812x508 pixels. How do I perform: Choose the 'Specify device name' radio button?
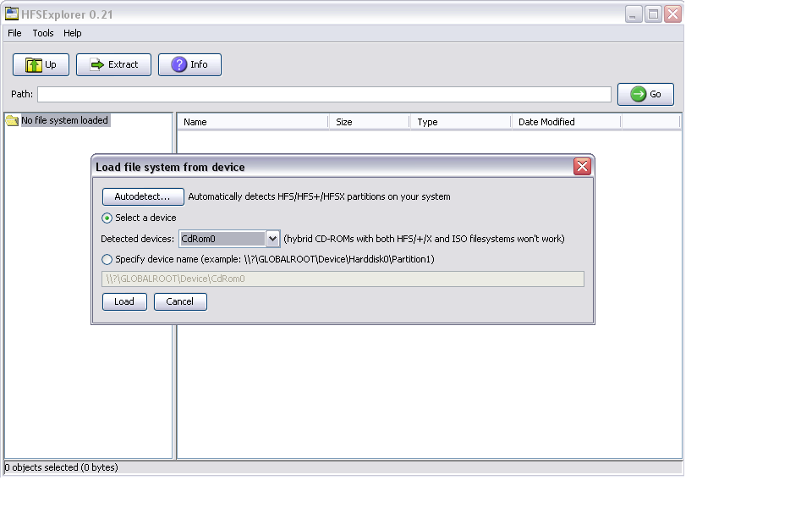pyautogui.click(x=107, y=259)
